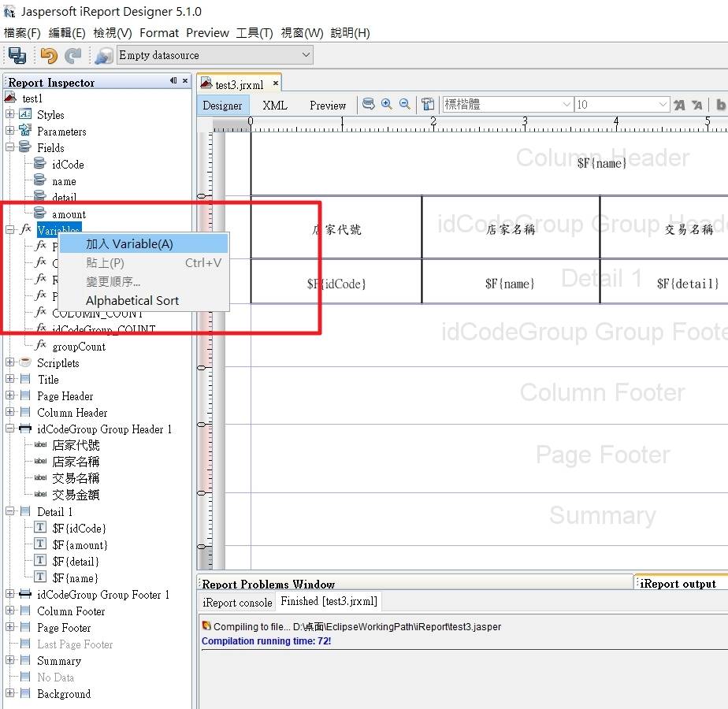Viewport: 728px width, 709px height.
Task: Collapse idCodeGroup Group Header 1 node
Action: click(9, 428)
